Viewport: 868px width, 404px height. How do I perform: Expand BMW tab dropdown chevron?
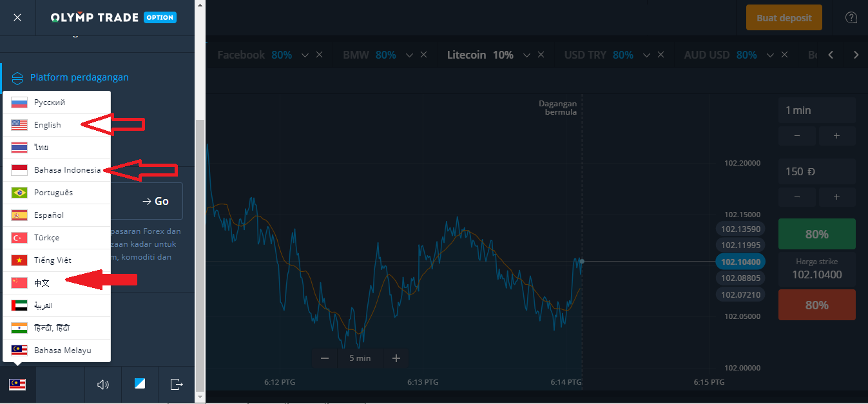click(409, 55)
